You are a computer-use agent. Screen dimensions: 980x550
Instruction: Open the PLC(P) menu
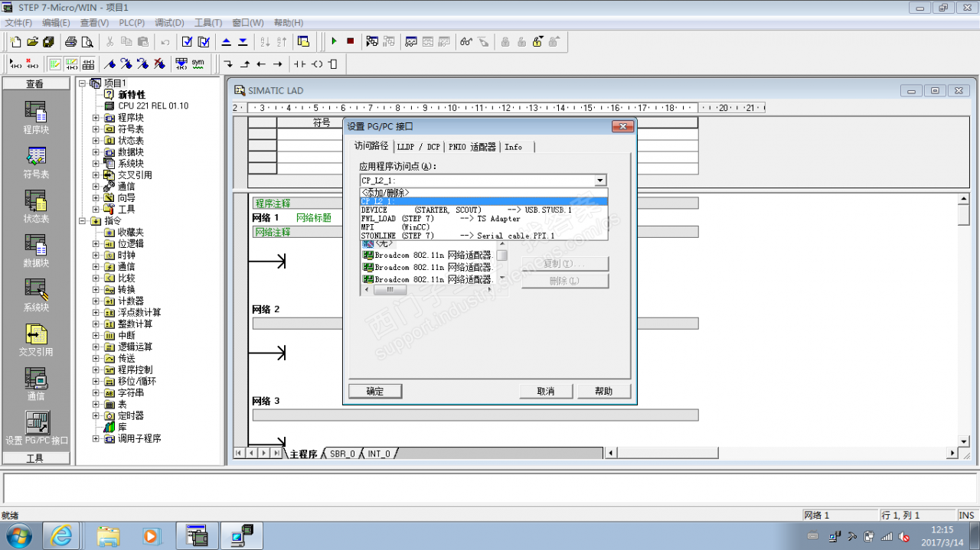coord(132,23)
